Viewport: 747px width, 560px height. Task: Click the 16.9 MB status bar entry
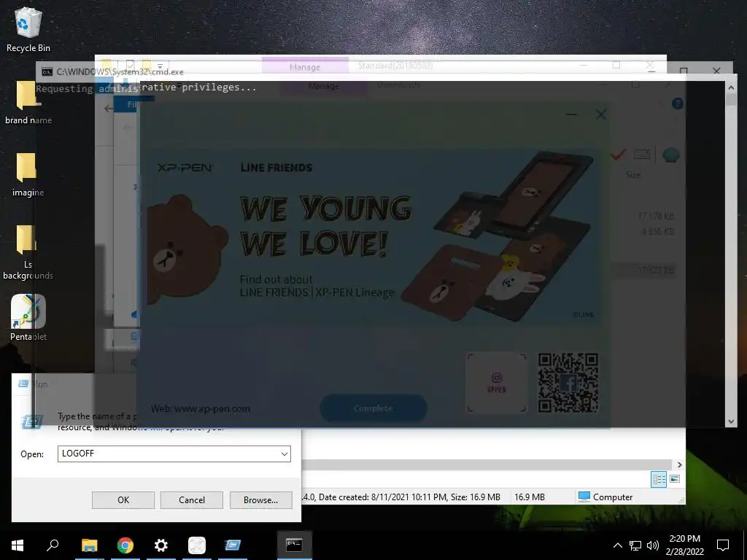pos(530,497)
